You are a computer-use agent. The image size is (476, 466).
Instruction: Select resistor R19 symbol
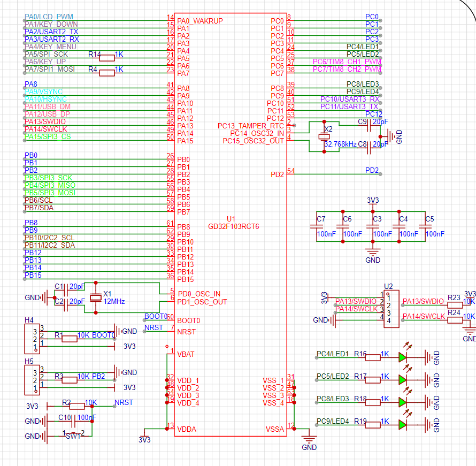pyautogui.click(x=372, y=425)
